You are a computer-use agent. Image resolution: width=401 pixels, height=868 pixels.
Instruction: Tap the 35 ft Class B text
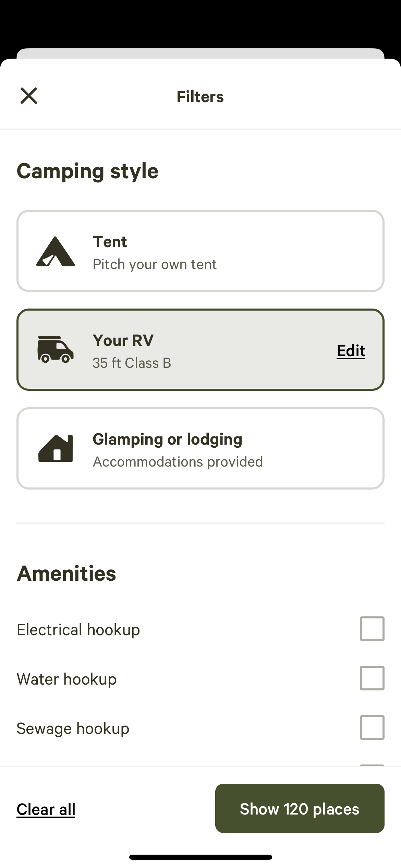(132, 363)
